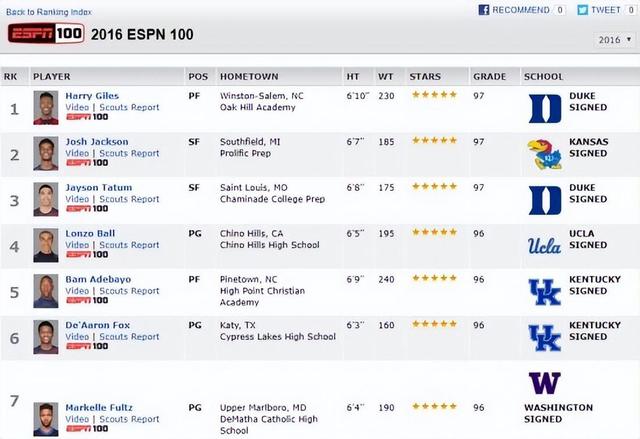Click the UCLA logo for Lonzo Ball
The height and width of the screenshot is (439, 640).
point(545,245)
